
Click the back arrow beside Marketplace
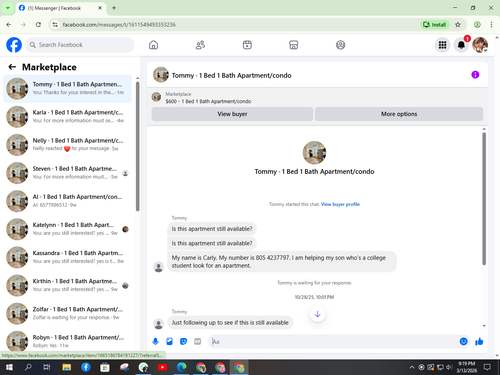(x=12, y=67)
